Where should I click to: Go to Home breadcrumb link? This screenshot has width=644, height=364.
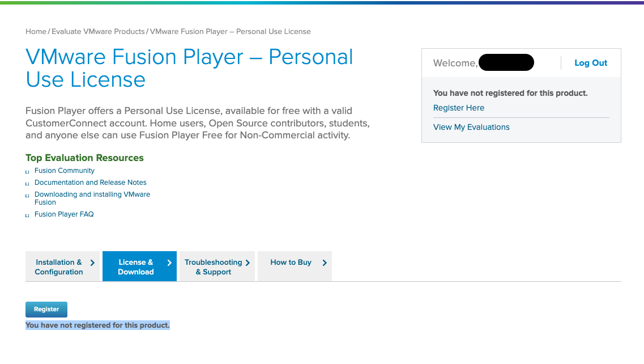pos(36,32)
